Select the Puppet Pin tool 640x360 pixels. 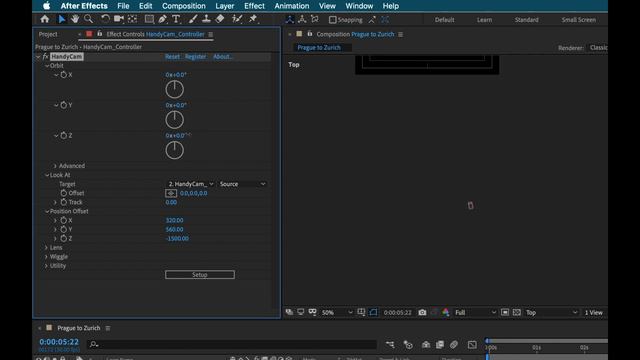(x=253, y=19)
